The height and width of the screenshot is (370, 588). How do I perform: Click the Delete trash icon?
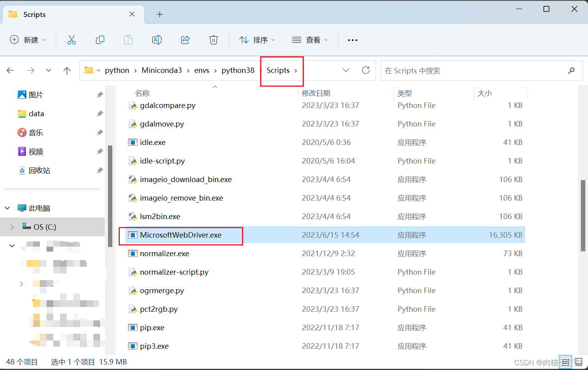pyautogui.click(x=214, y=40)
